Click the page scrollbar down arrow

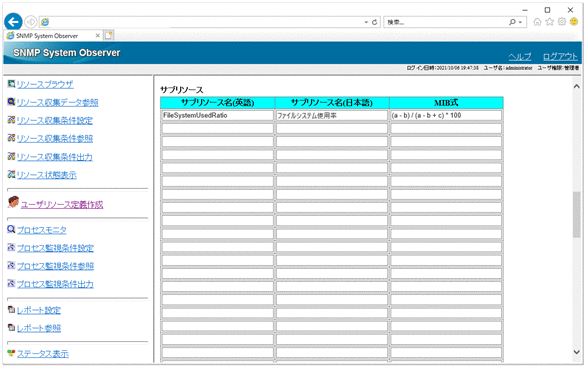[576, 352]
